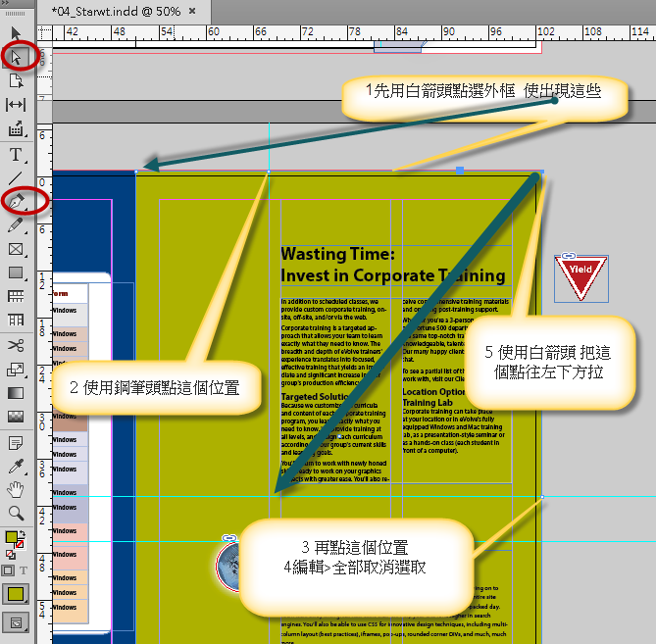This screenshot has width=656, height=644.
Task: Pick the Scissors tool
Action: click(x=16, y=345)
